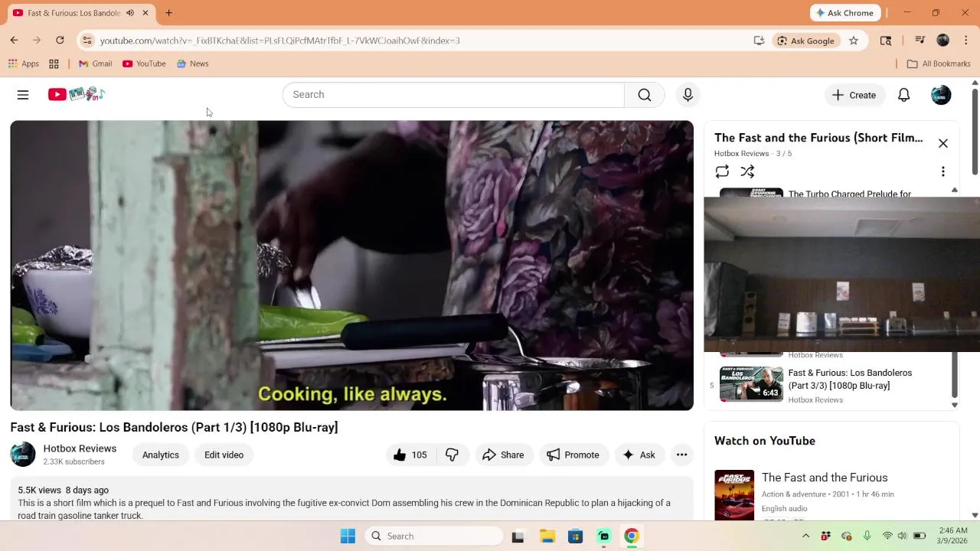The image size is (980, 551).
Task: Click the floating mini video overlay
Action: tap(841, 274)
